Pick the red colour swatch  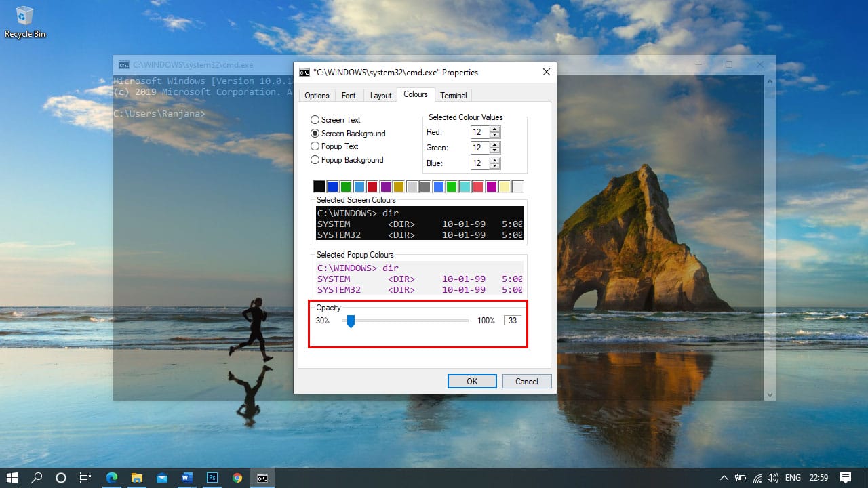click(372, 186)
